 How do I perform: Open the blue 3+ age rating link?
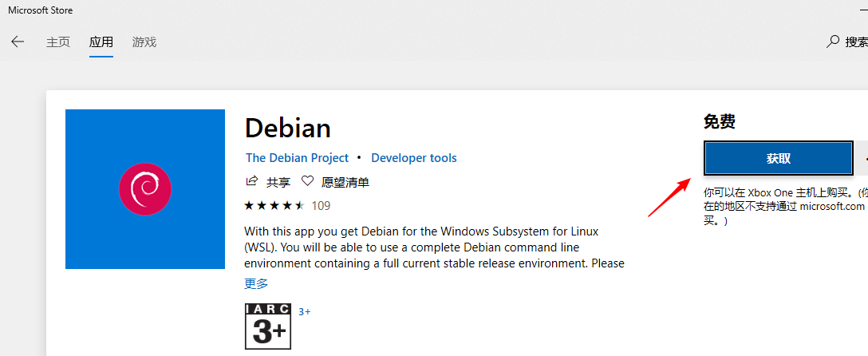coord(305,311)
